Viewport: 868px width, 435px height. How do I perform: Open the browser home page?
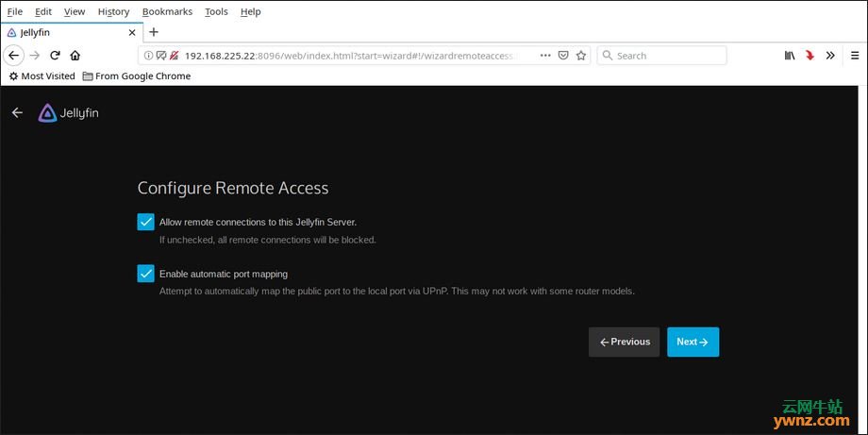pyautogui.click(x=75, y=56)
